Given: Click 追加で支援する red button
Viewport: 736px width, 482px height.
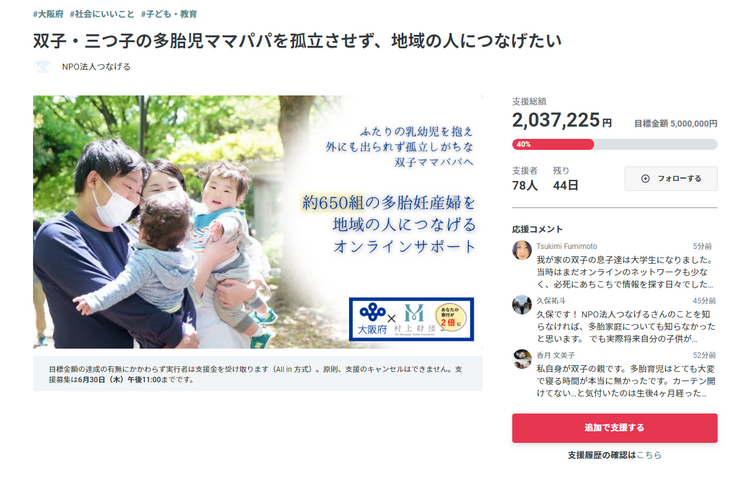Looking at the screenshot, I should pos(614,428).
